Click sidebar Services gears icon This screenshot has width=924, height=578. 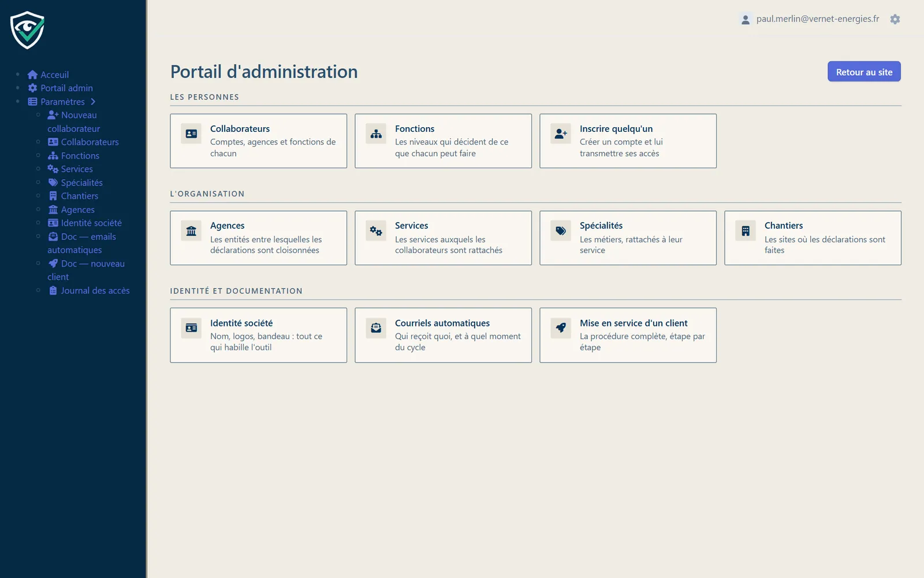[53, 169]
